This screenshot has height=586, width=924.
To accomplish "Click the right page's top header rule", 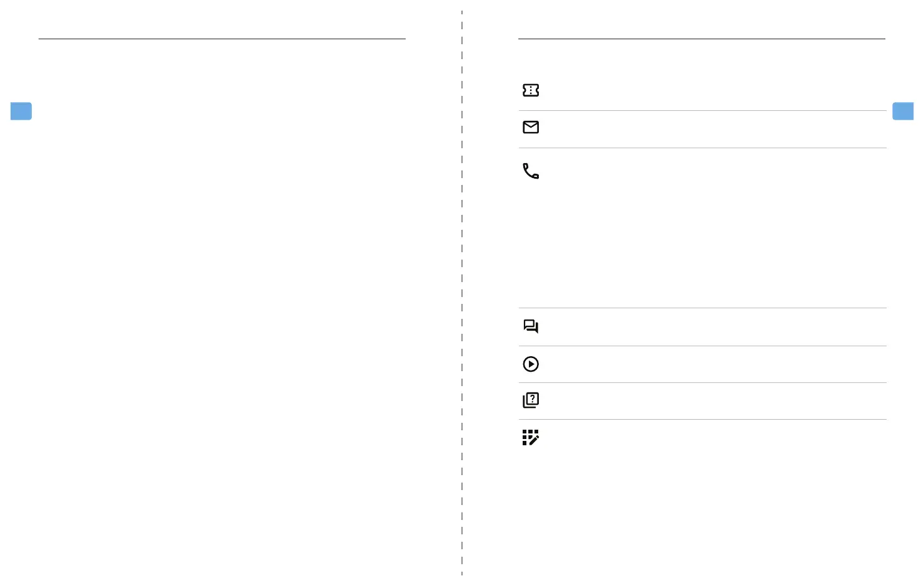I will (x=701, y=39).
